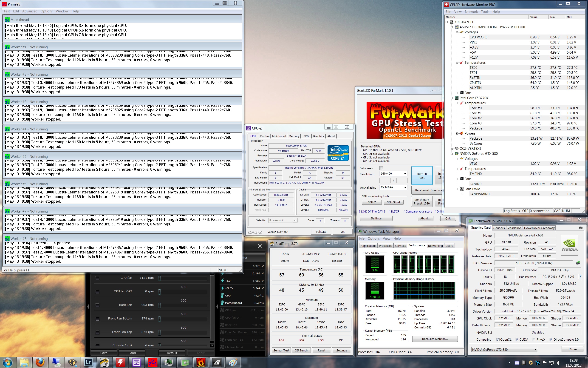
Task: Open Task Manager Processes tab
Action: [x=385, y=246]
